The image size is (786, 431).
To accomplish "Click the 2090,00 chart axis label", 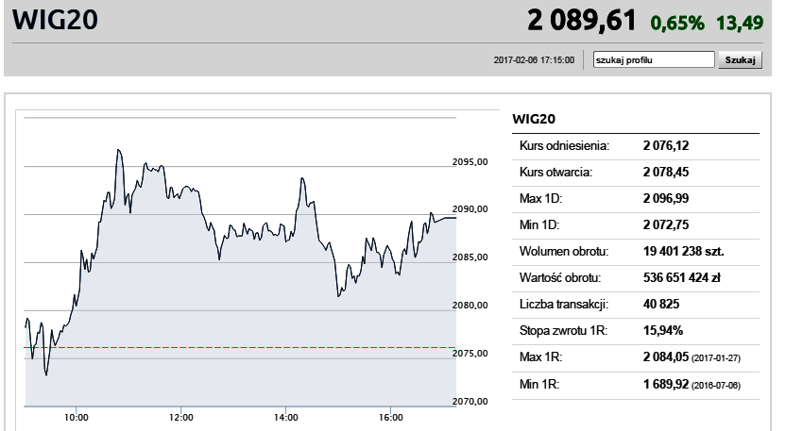I will (470, 209).
